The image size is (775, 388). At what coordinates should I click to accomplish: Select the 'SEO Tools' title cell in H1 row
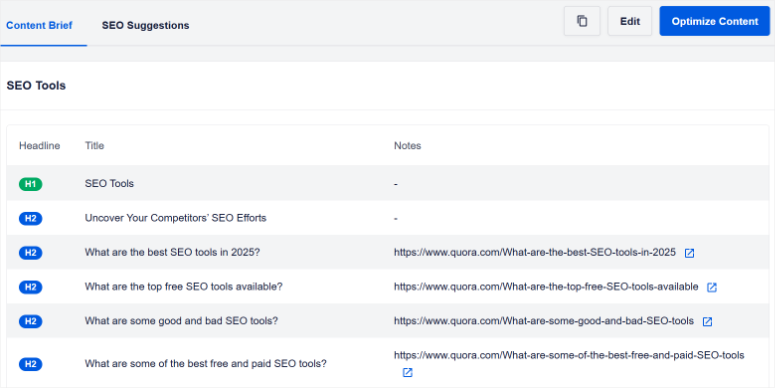[x=109, y=183]
